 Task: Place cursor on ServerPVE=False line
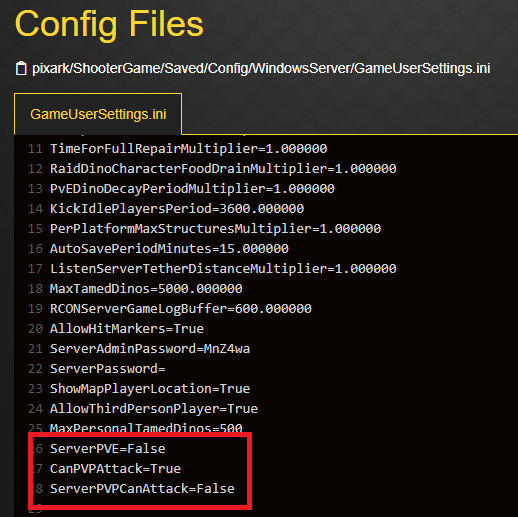108,449
